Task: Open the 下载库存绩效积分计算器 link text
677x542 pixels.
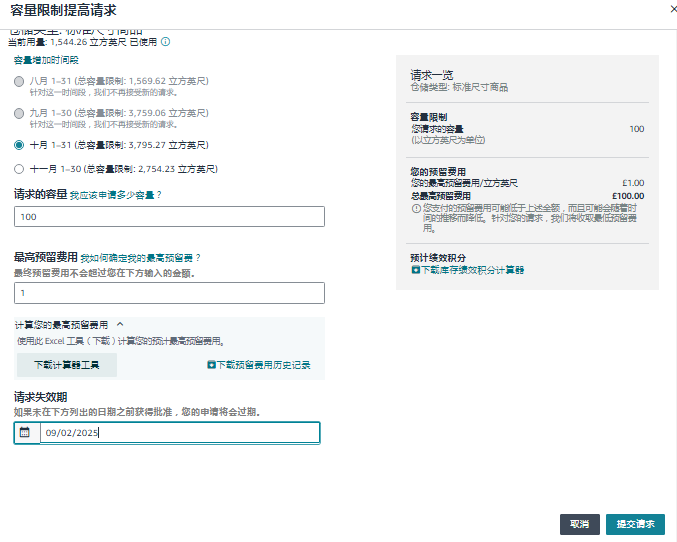Action: (472, 270)
